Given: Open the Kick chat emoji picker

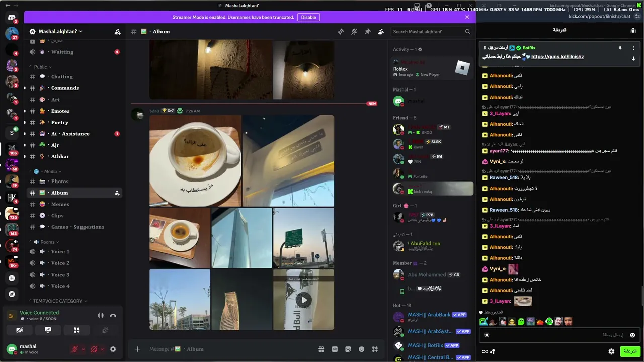Looking at the screenshot, I should (632, 335).
